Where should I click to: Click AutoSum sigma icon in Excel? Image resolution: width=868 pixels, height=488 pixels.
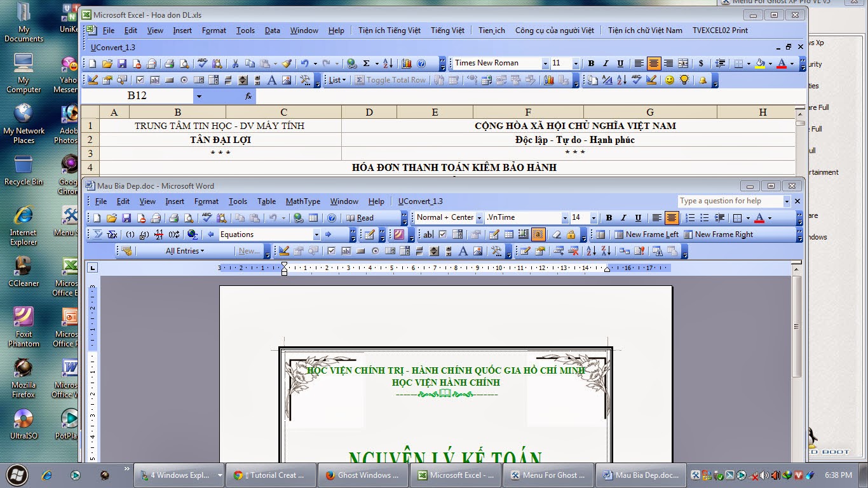pos(366,64)
